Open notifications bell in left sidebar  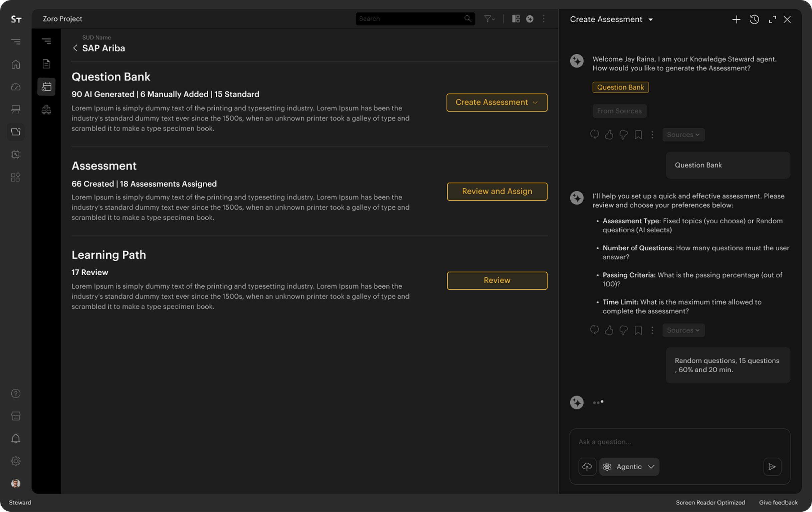click(x=16, y=439)
